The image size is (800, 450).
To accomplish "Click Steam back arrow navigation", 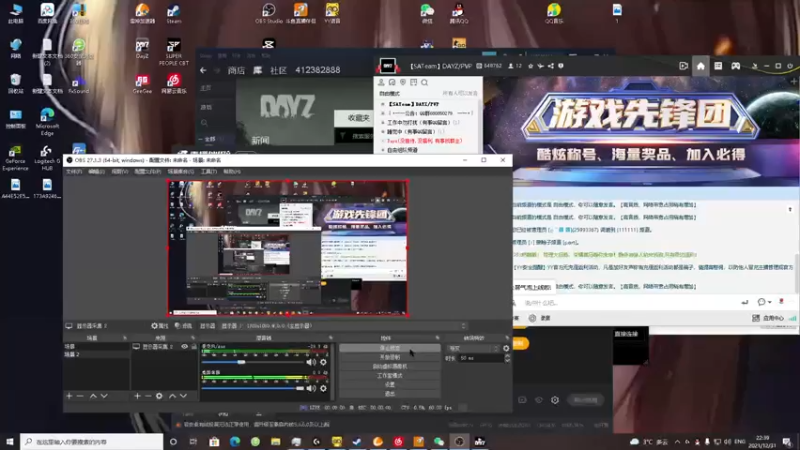I will click(204, 70).
